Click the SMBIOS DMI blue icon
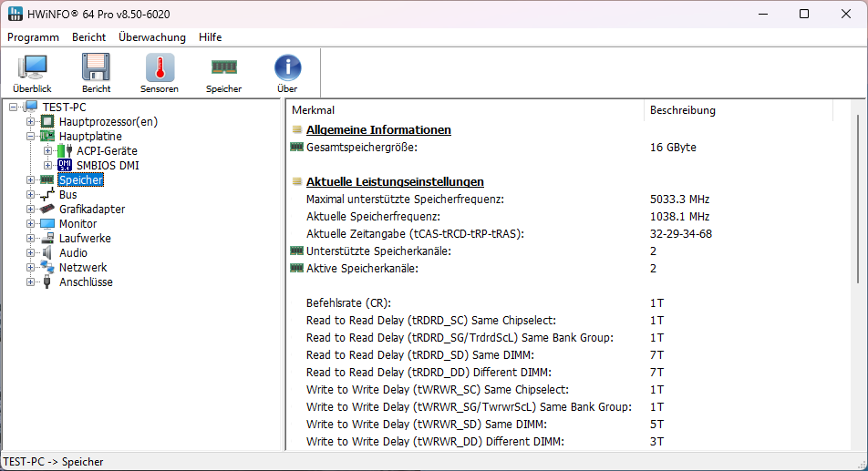 (x=65, y=165)
